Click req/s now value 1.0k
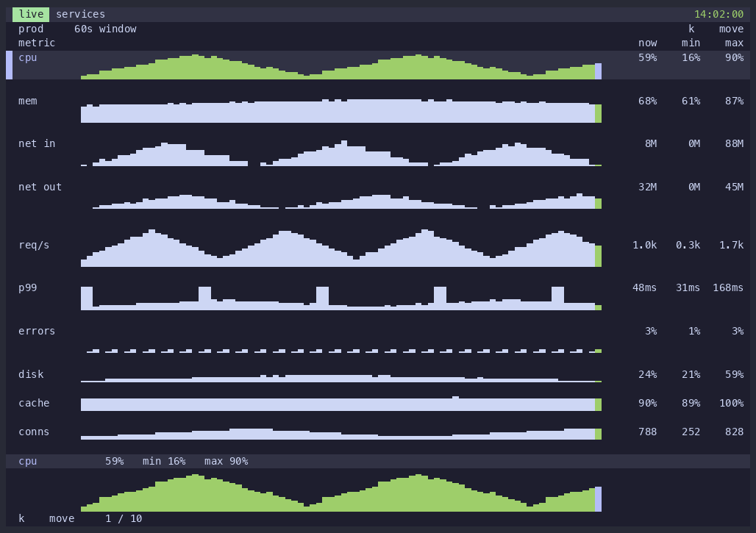Screen dimensions: 756x533 645,246
